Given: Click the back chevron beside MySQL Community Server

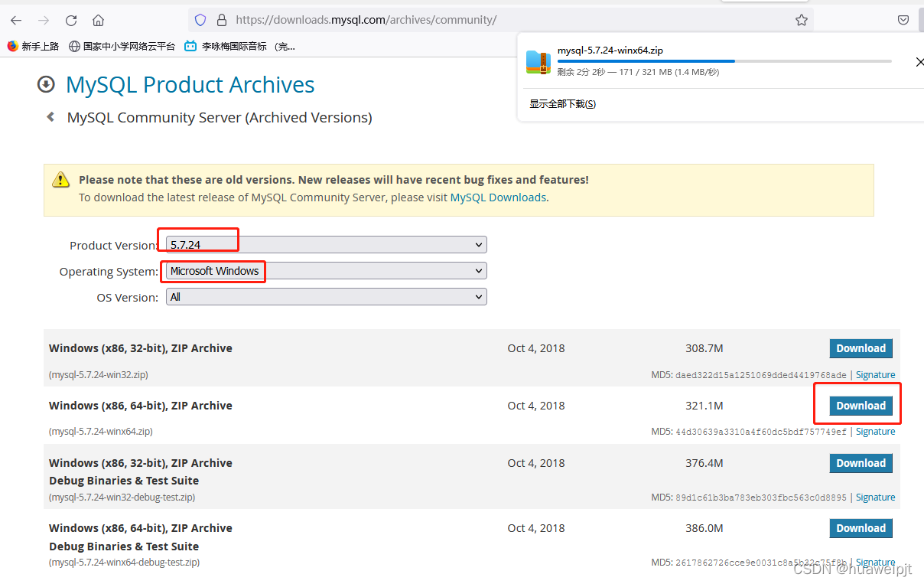Looking at the screenshot, I should click(x=50, y=117).
